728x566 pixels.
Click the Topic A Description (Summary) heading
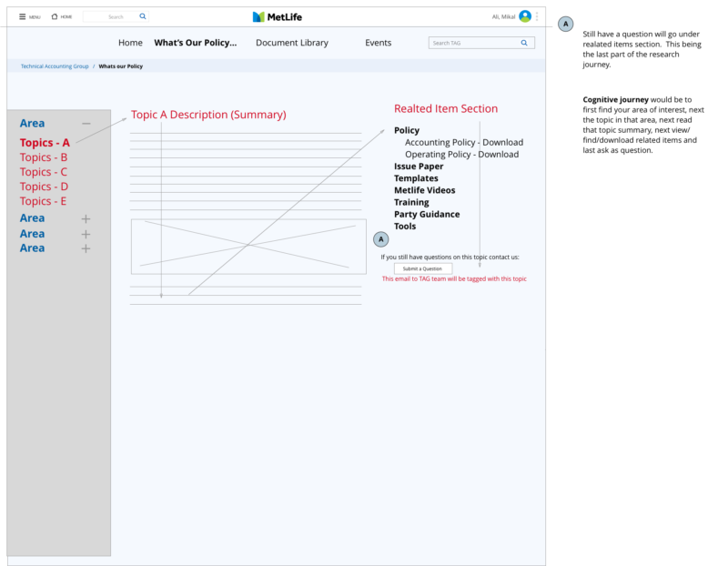click(x=208, y=115)
